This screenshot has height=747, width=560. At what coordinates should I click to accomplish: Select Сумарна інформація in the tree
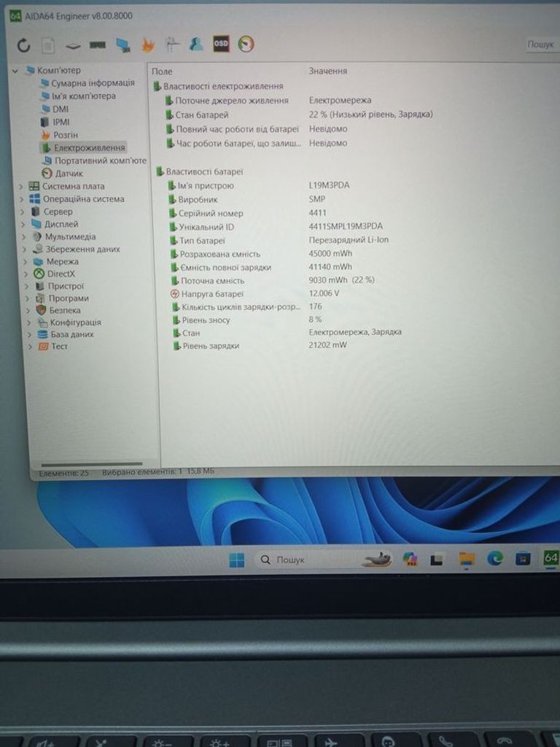(x=92, y=83)
